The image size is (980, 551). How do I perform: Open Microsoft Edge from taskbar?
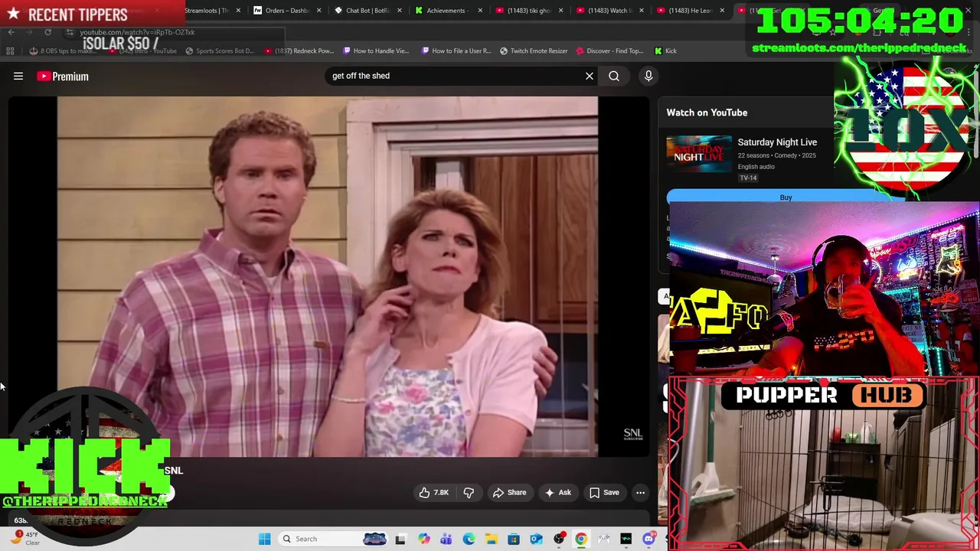469,539
